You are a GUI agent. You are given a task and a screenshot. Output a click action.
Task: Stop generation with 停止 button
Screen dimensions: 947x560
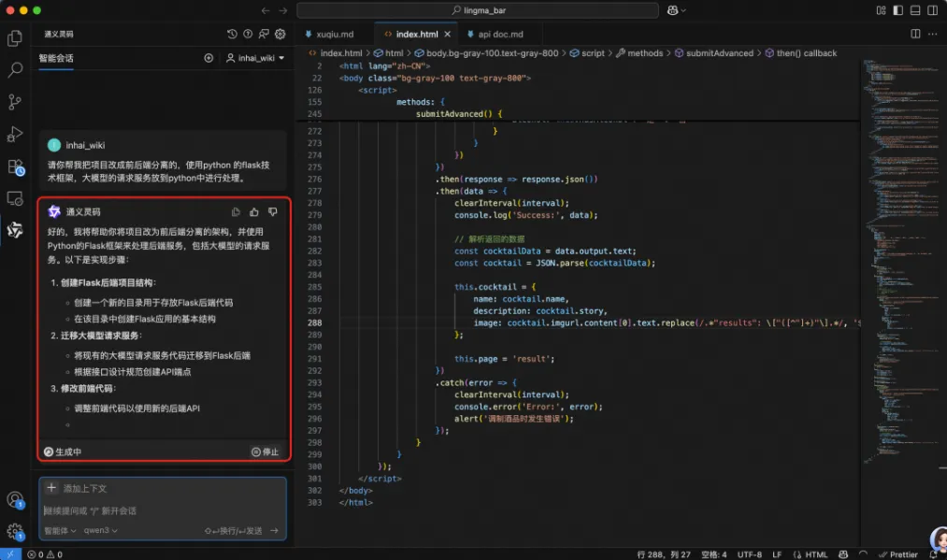coord(265,452)
